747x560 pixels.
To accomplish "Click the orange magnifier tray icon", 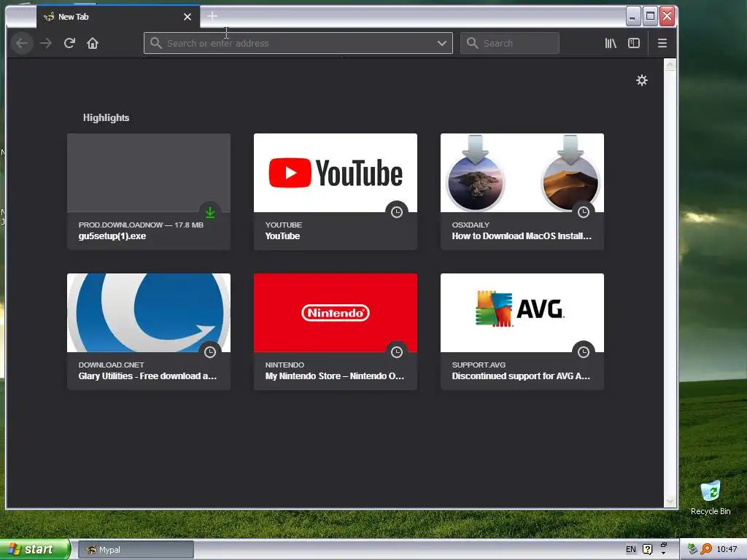I will point(706,550).
